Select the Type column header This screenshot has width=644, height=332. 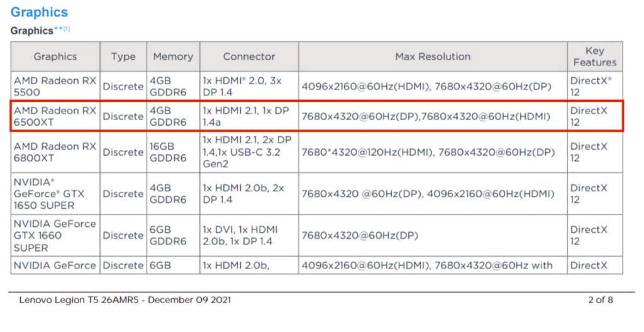coord(123,57)
